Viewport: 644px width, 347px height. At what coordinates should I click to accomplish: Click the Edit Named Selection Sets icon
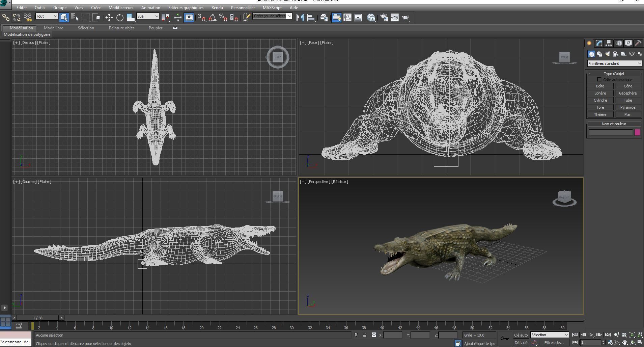(247, 17)
